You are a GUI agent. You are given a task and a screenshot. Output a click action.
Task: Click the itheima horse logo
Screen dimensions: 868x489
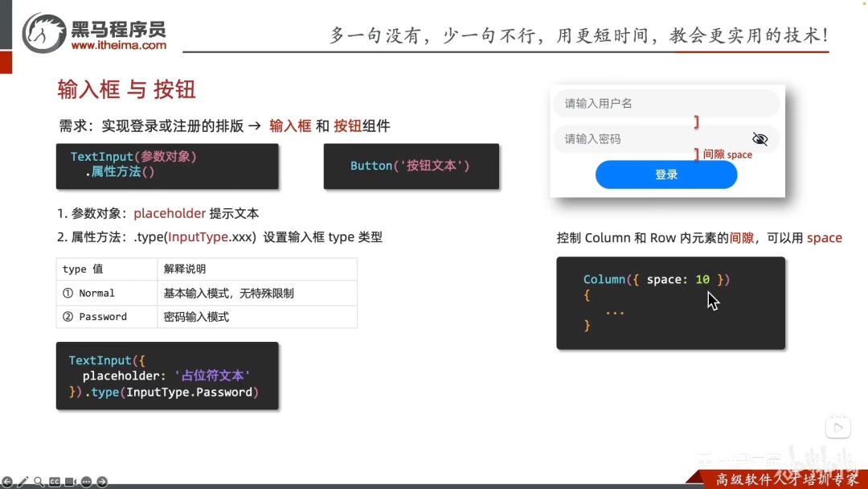43,33
